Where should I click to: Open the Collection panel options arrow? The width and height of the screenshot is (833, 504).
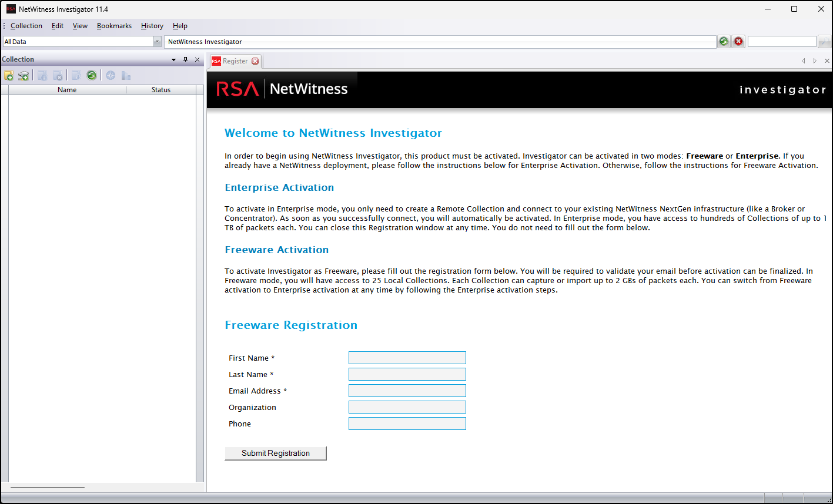point(173,59)
